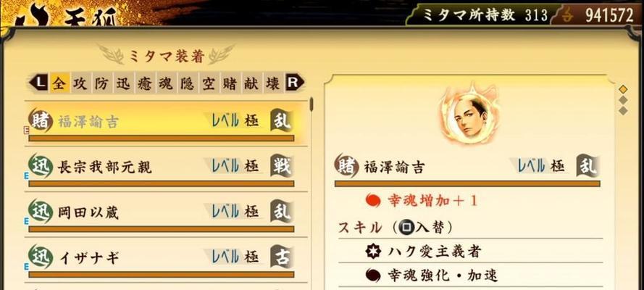Click the green 迅 icon beside 長宗我部元親
Image resolution: width=644 pixels, height=290 pixels.
click(41, 166)
